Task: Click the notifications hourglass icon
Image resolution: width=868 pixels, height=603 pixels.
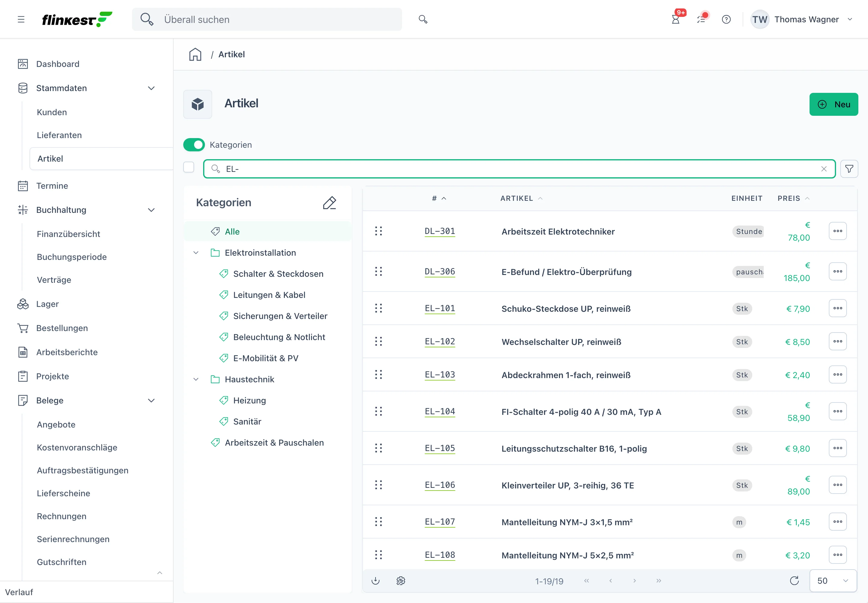Action: coord(676,19)
